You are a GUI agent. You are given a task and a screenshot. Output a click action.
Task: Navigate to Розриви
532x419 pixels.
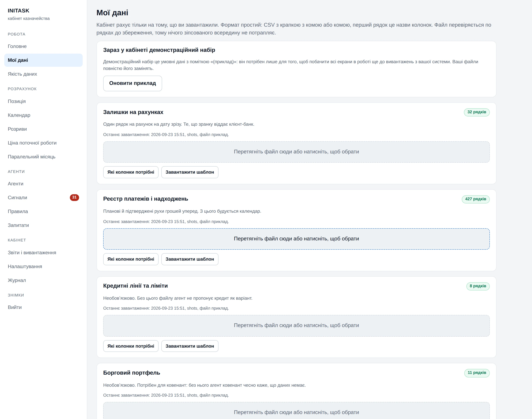(x=43, y=129)
